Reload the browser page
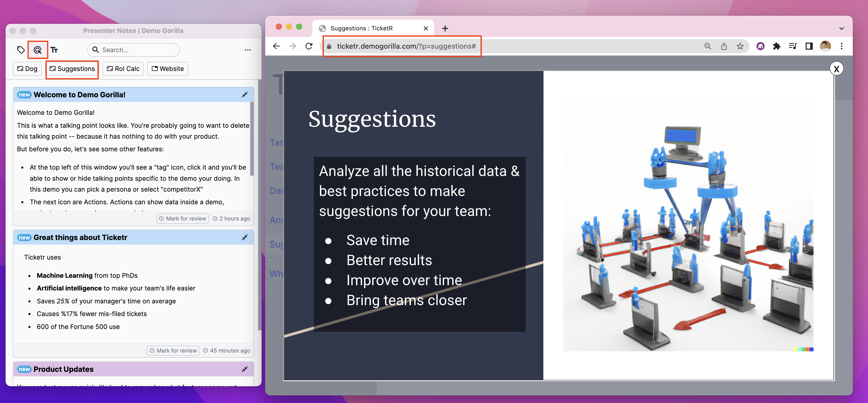The image size is (868, 403). pos(309,46)
